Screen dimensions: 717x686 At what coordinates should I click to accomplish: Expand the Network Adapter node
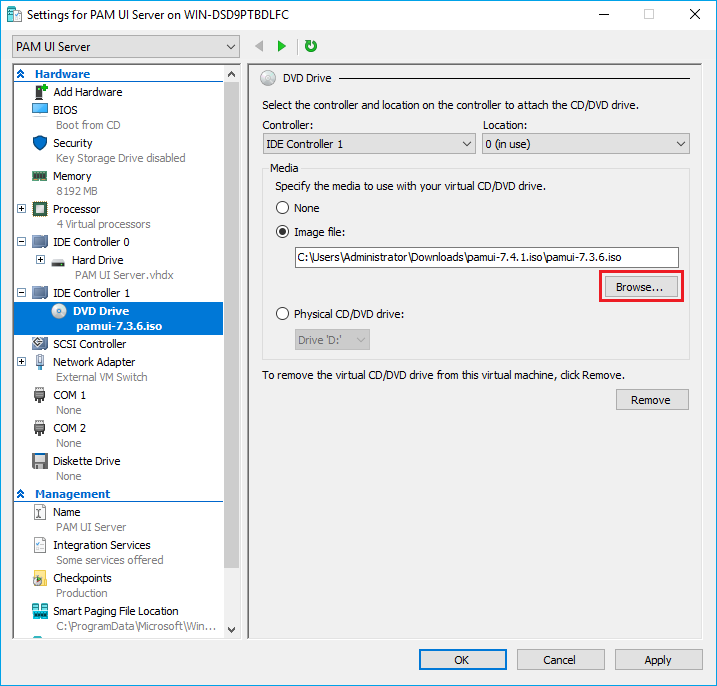click(x=21, y=362)
